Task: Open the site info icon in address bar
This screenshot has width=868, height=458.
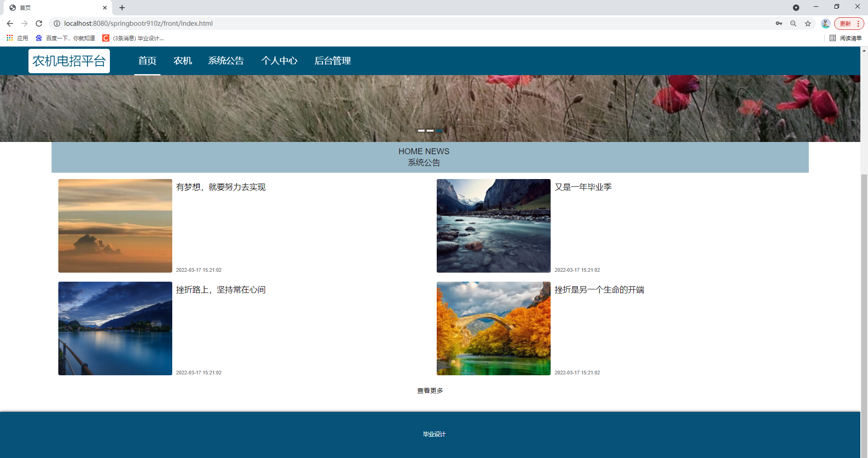Action: (x=57, y=24)
